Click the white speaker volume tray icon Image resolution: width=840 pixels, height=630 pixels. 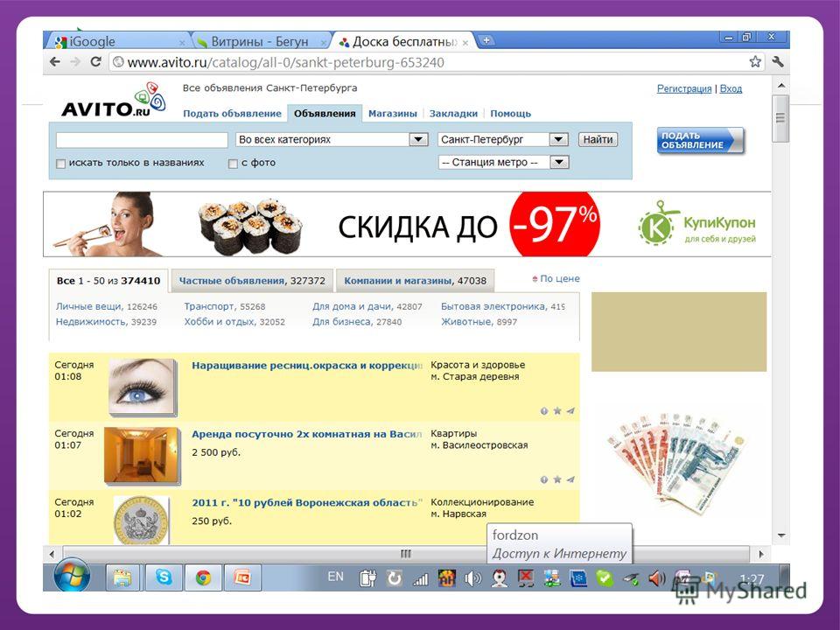473,578
